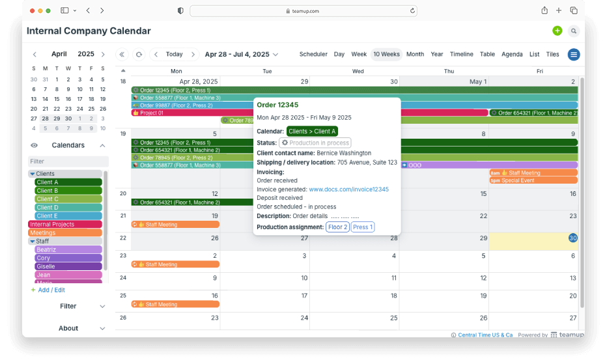Collapse the sidebar with double-chevron icon
Image resolution: width=607 pixels, height=364 pixels.
122,55
